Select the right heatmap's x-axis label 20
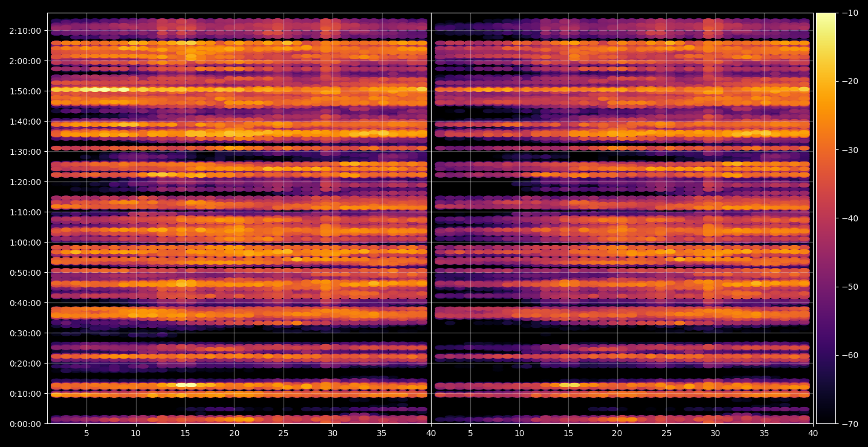Viewport: 868px width, 447px height. point(617,433)
